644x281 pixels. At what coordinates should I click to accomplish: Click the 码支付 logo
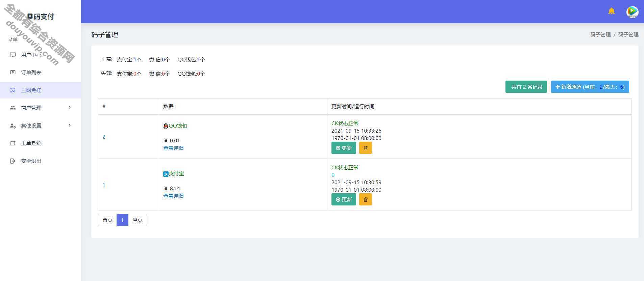(x=41, y=17)
